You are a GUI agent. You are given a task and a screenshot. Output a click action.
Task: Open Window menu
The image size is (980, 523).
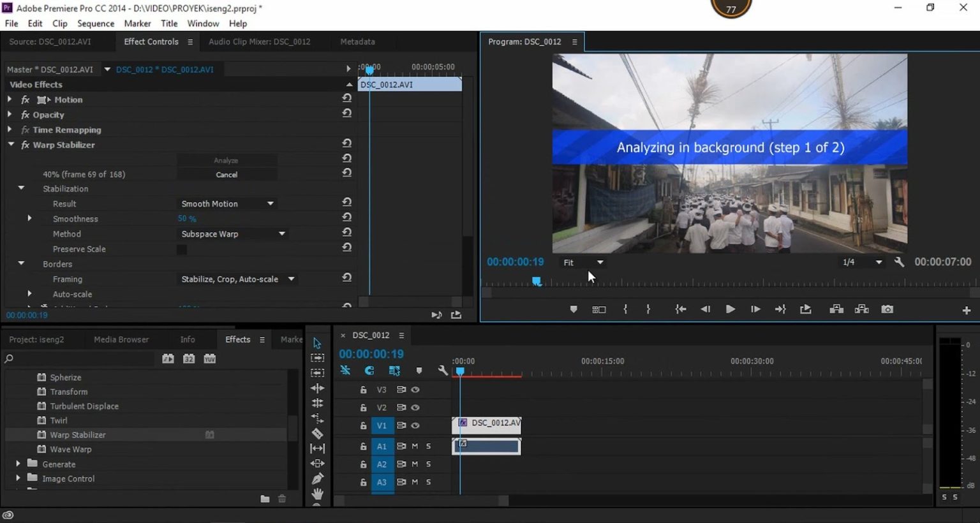203,24
